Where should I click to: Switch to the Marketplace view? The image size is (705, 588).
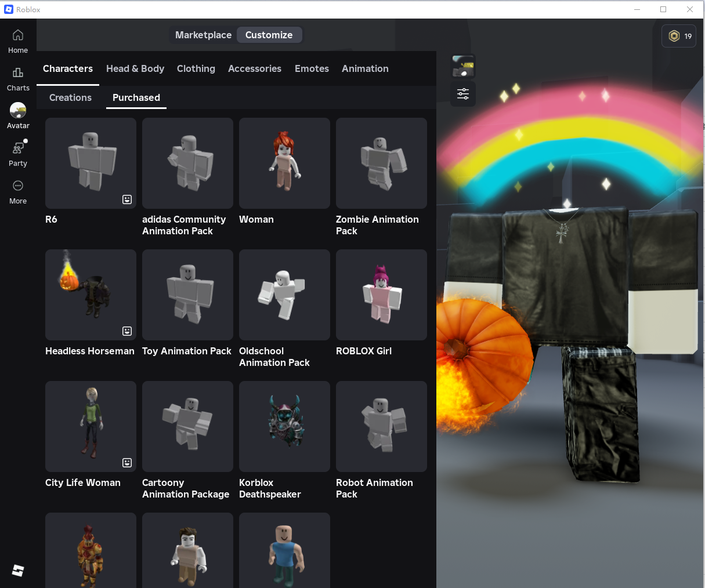(203, 35)
